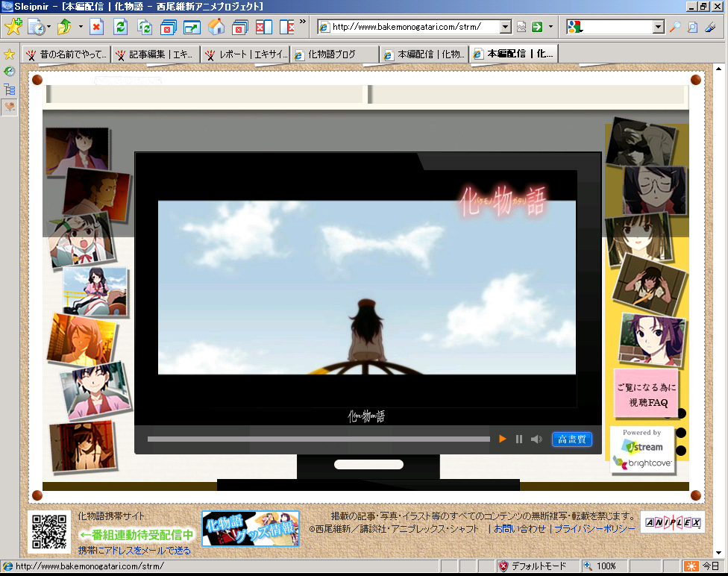Click the green up-folder navigation icon
728x576 pixels.
pos(65,27)
